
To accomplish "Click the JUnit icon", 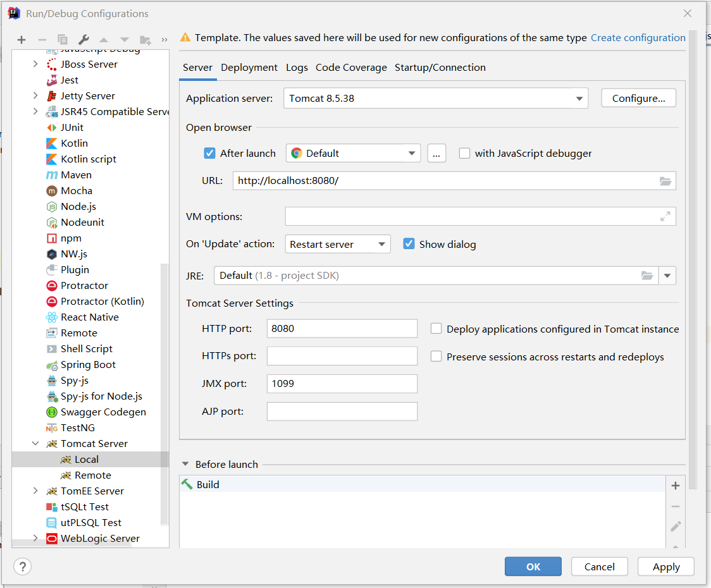I will click(x=52, y=127).
